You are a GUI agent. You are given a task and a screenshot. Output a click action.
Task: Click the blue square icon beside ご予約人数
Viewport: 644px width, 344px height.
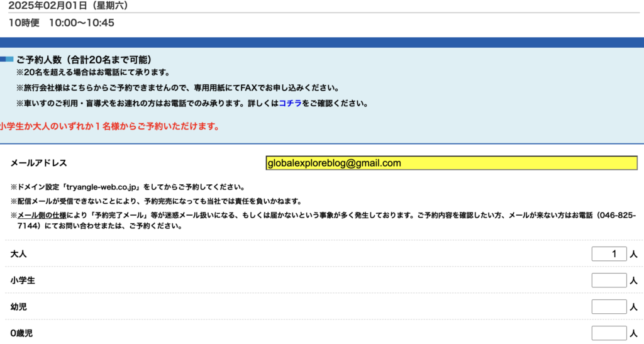[x=7, y=60]
